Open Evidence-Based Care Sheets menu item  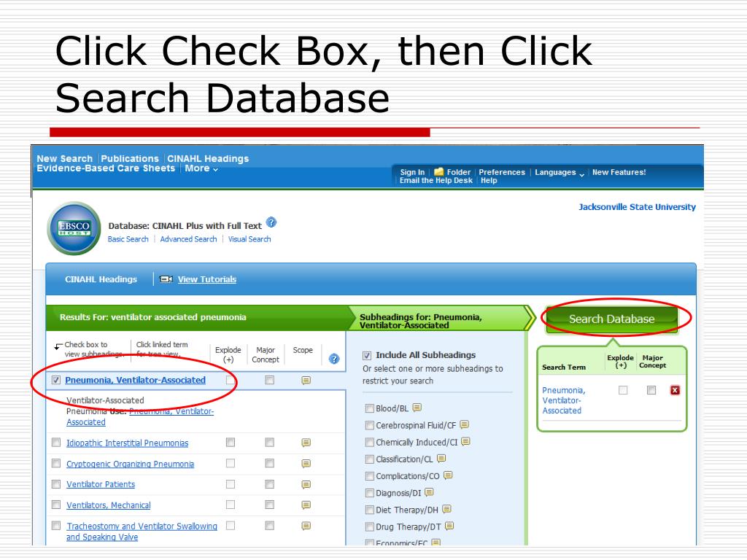(106, 168)
